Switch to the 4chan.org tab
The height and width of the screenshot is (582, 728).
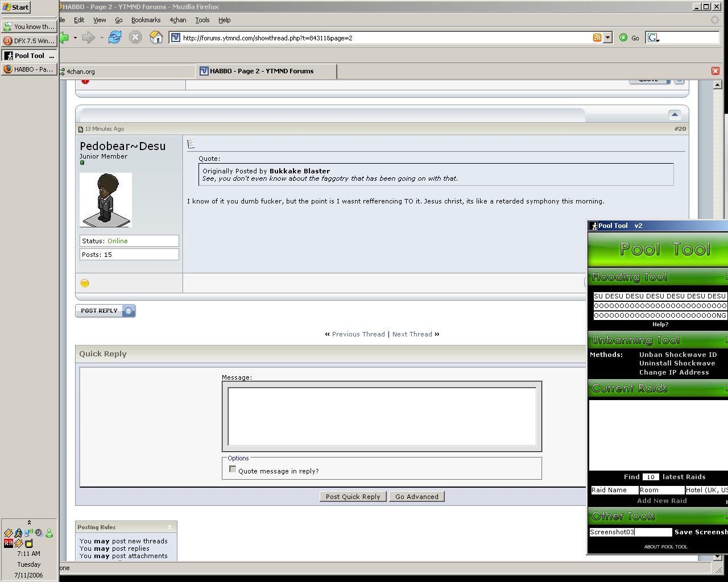click(x=127, y=72)
